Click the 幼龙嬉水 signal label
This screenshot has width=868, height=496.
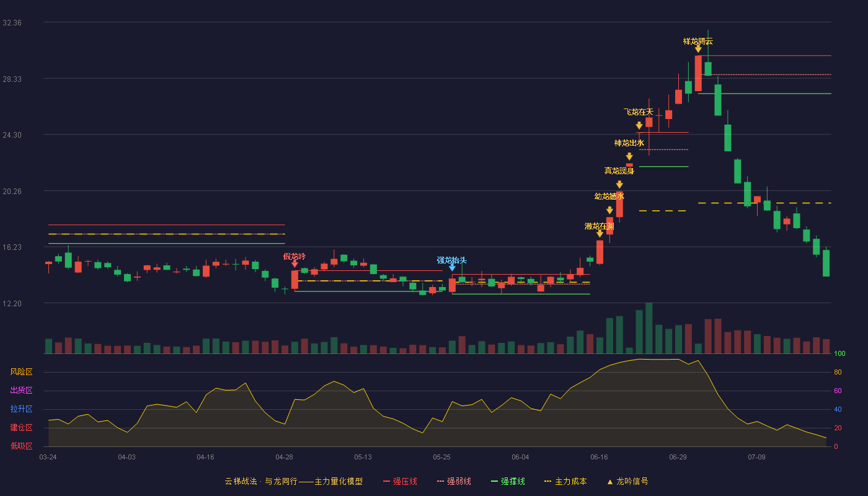(x=609, y=197)
